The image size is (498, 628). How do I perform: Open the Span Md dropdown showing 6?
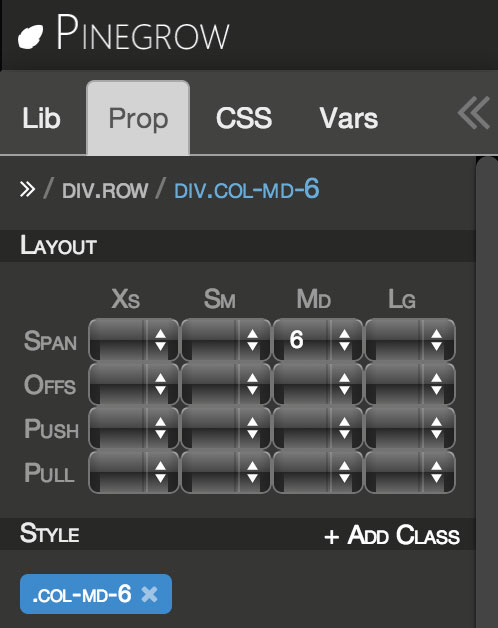(x=318, y=340)
